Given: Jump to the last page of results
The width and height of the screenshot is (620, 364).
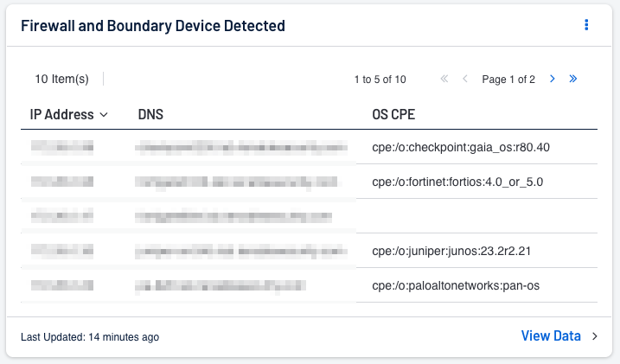Looking at the screenshot, I should 572,79.
